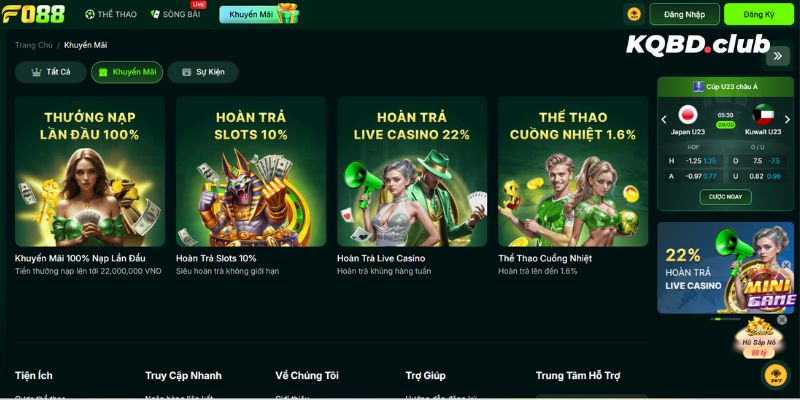Click the Hũ Sắp Nổ jackpot icon
This screenshot has width=800, height=400.
coord(759,339)
